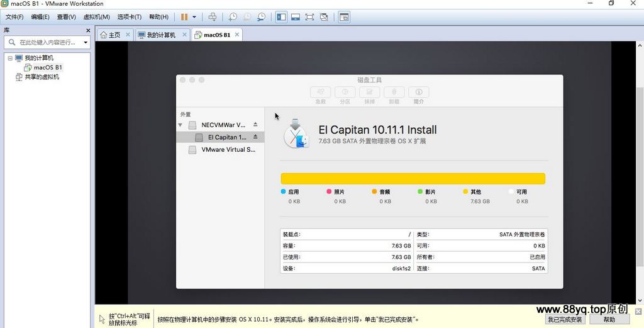The height and width of the screenshot is (328, 644).
Task: Click the SATA 连接 value
Action: tap(538, 268)
